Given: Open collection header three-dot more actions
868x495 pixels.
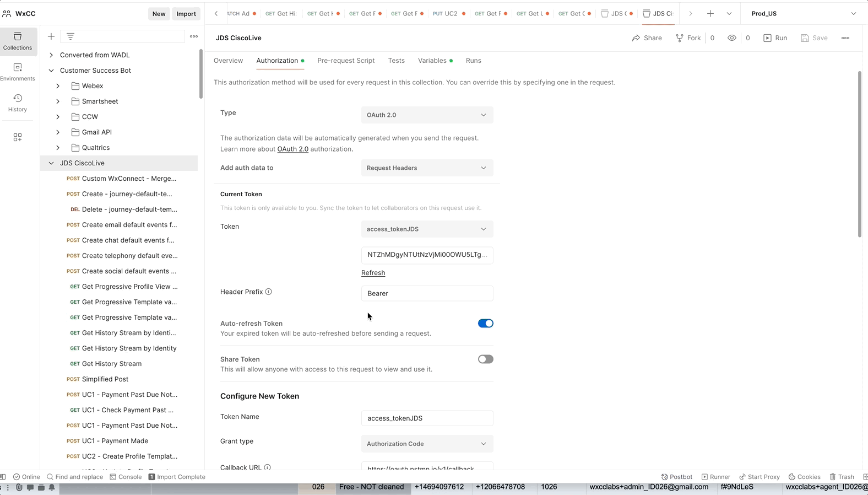Looking at the screenshot, I should coord(845,38).
